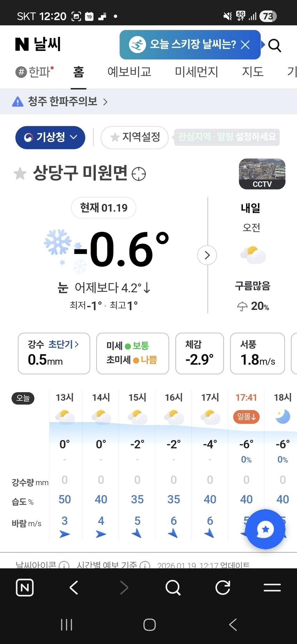Tap the 지역설정 button
This screenshot has width=297, height=644.
135,137
